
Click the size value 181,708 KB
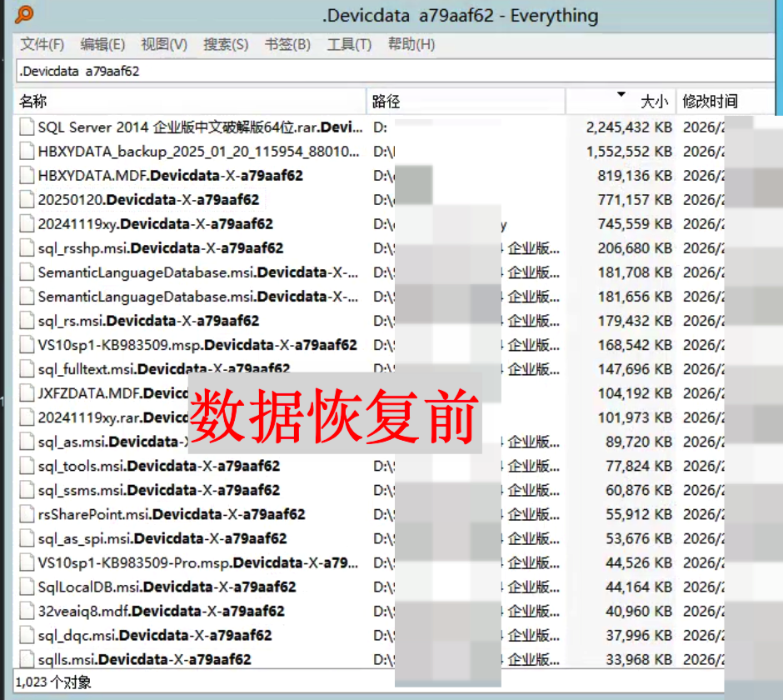635,272
